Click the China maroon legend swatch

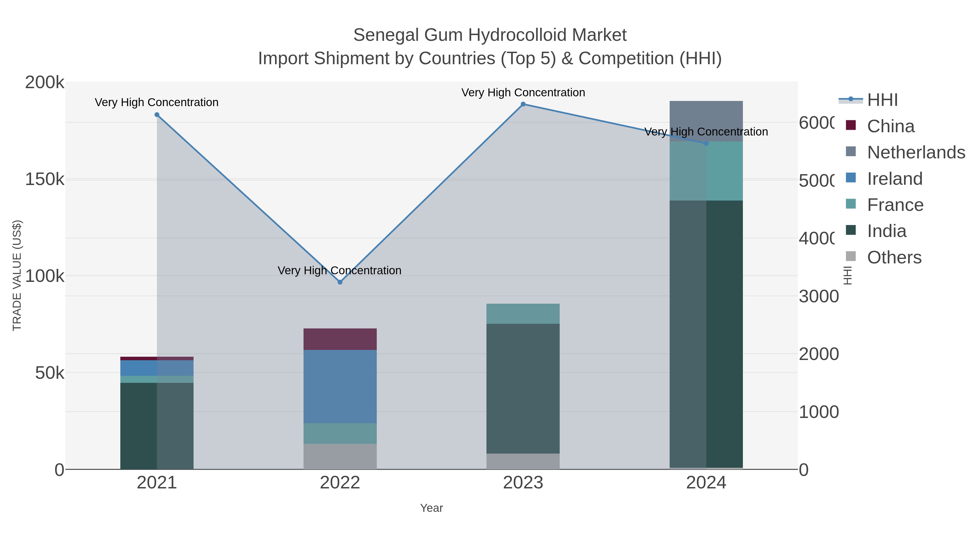coord(851,125)
